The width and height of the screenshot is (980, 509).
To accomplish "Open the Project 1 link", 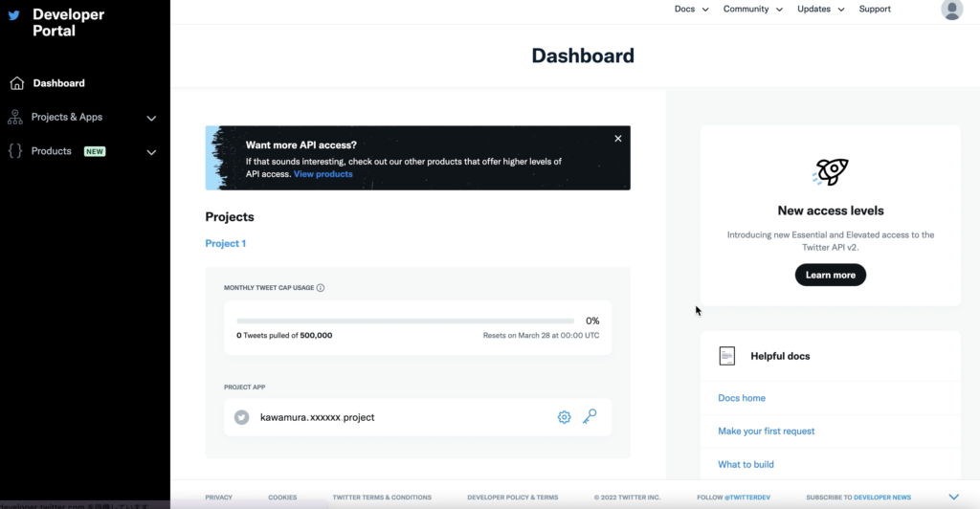I will [x=226, y=244].
